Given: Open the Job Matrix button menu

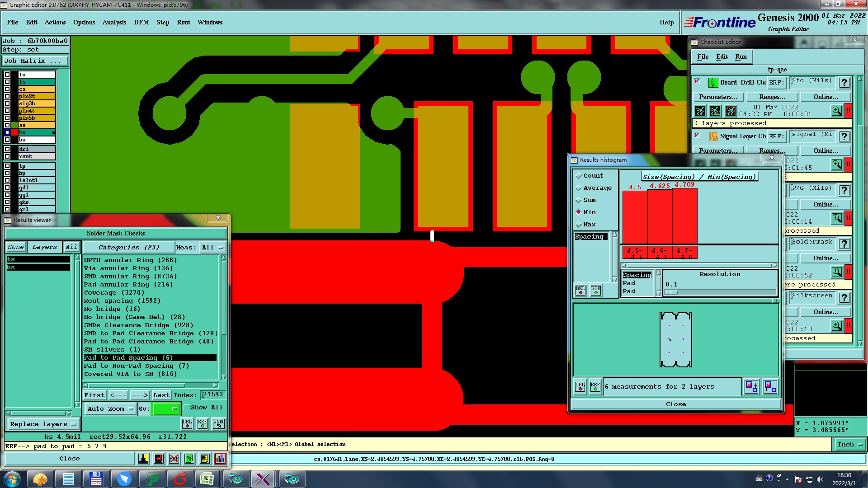Looking at the screenshot, I should 35,61.
